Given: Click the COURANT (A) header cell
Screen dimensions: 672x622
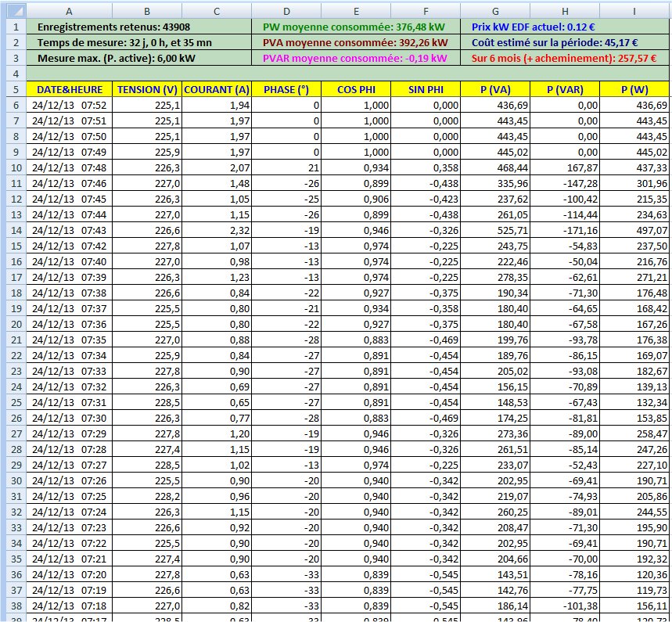Looking at the screenshot, I should [217, 90].
